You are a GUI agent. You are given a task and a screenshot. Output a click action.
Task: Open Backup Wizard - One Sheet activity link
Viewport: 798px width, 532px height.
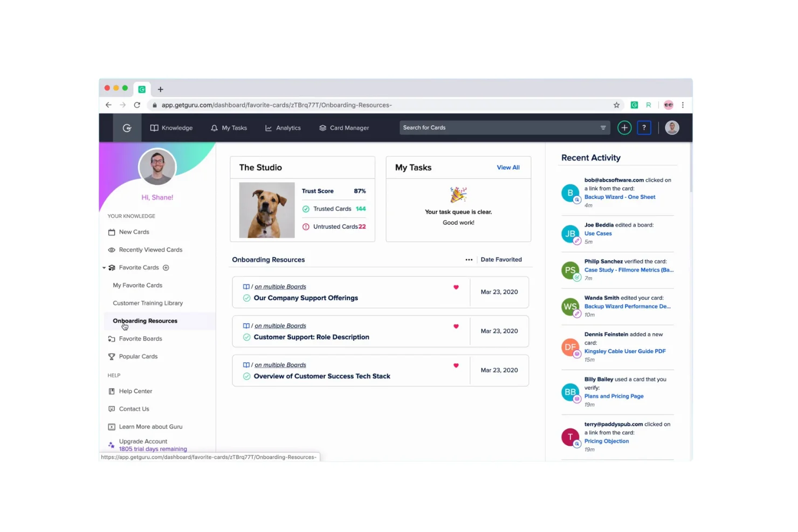[x=620, y=197]
